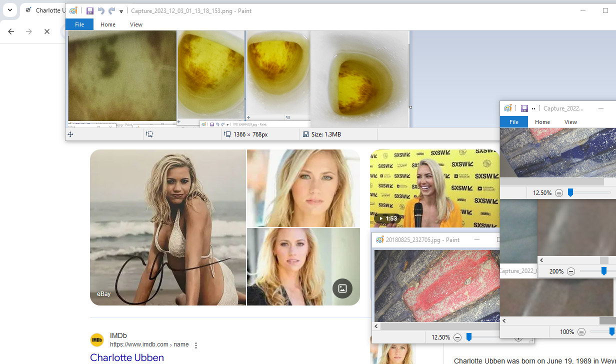Image resolution: width=616 pixels, height=364 pixels.
Task: Click the eBay beach photo thumbnail
Action: (x=167, y=227)
